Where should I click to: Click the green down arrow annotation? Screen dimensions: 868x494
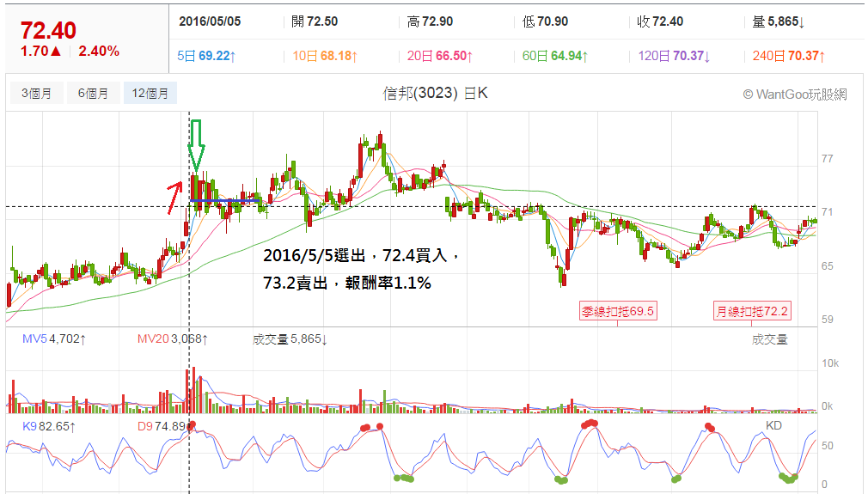[x=196, y=145]
